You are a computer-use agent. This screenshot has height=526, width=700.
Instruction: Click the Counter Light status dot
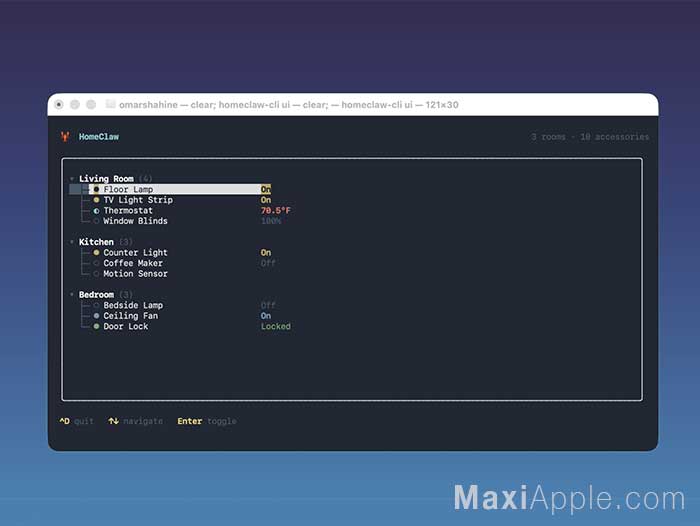tap(96, 253)
